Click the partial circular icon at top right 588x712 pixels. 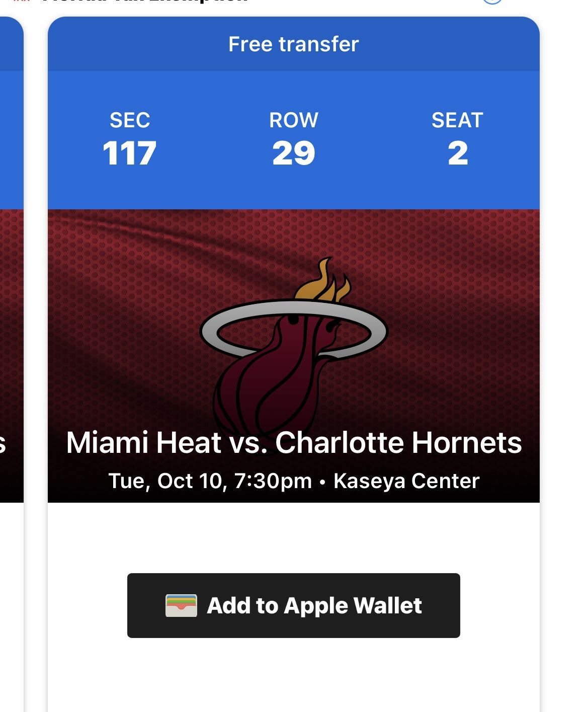pyautogui.click(x=492, y=2)
